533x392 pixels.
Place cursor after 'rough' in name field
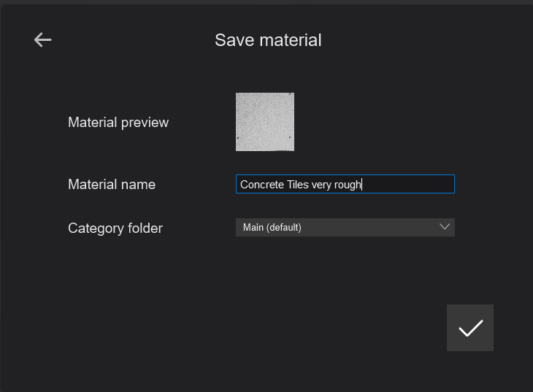pos(362,185)
